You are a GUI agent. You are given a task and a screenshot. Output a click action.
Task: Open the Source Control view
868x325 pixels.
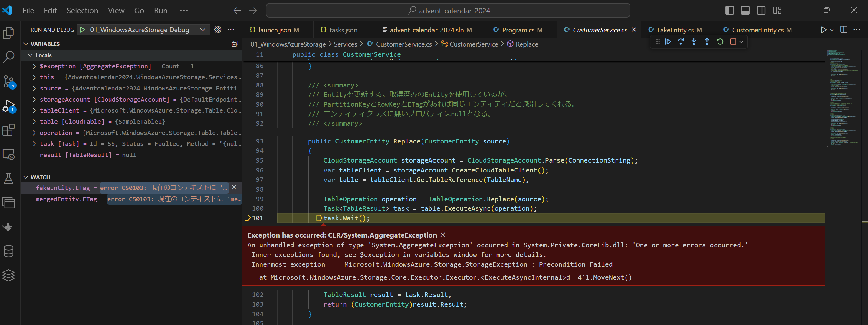pyautogui.click(x=8, y=81)
